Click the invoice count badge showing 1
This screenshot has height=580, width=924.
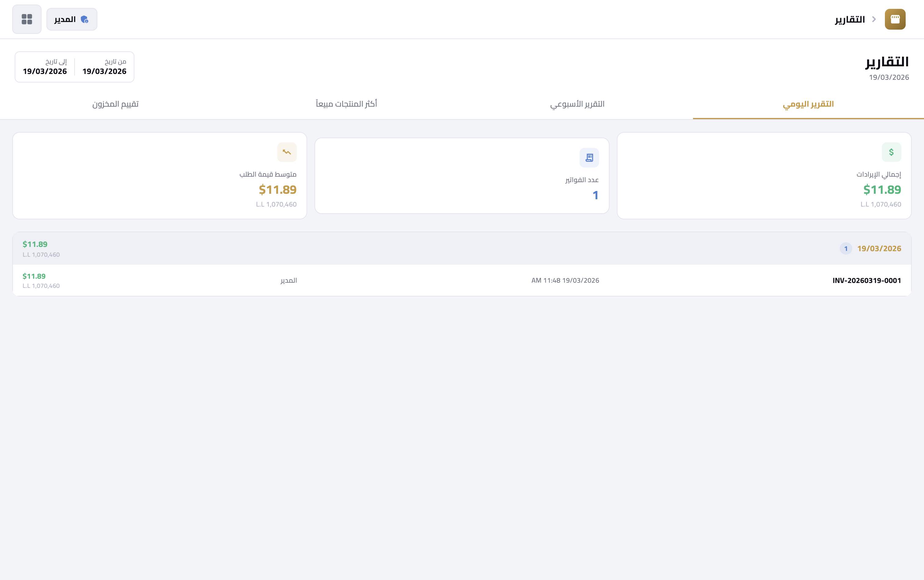pos(846,248)
